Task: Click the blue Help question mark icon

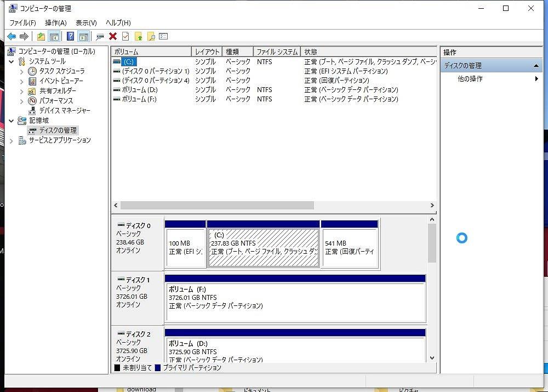Action: point(70,36)
